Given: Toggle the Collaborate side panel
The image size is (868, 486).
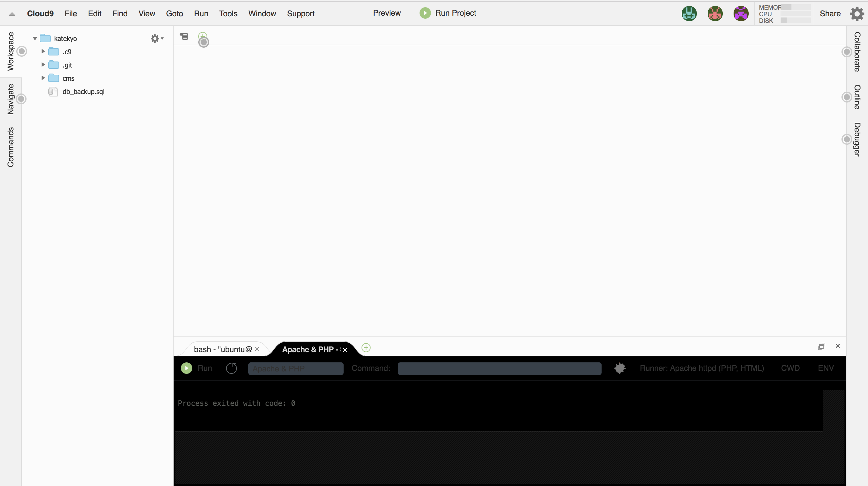Looking at the screenshot, I should [857, 52].
